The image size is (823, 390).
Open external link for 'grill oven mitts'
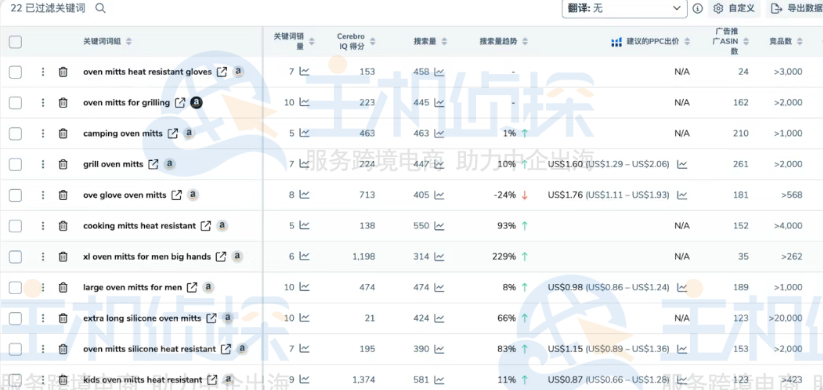coord(153,164)
